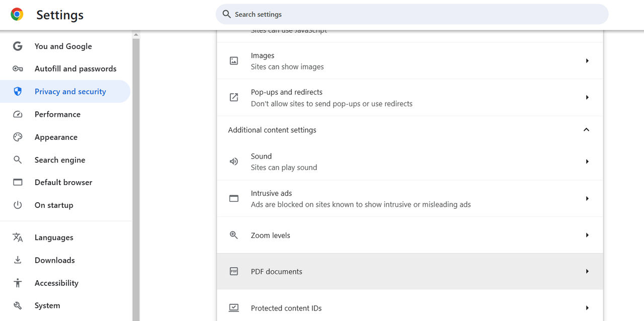Open the Appearance section
The width and height of the screenshot is (644, 321).
[x=65, y=137]
